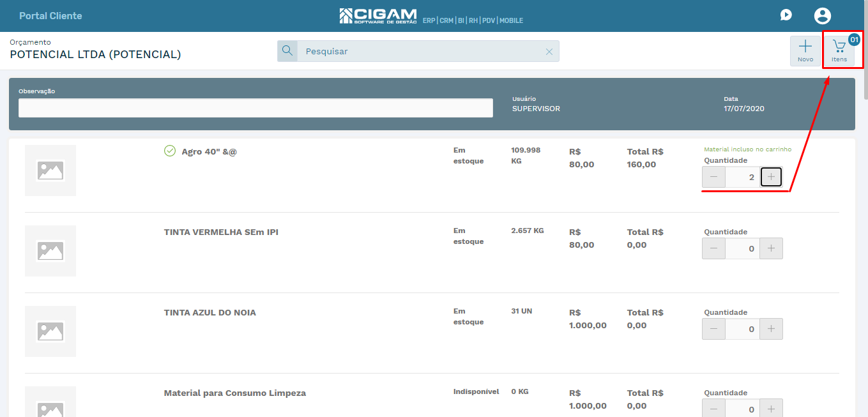The width and height of the screenshot is (868, 417).
Task: Open the Agro 40" &@ product image
Action: click(x=50, y=171)
